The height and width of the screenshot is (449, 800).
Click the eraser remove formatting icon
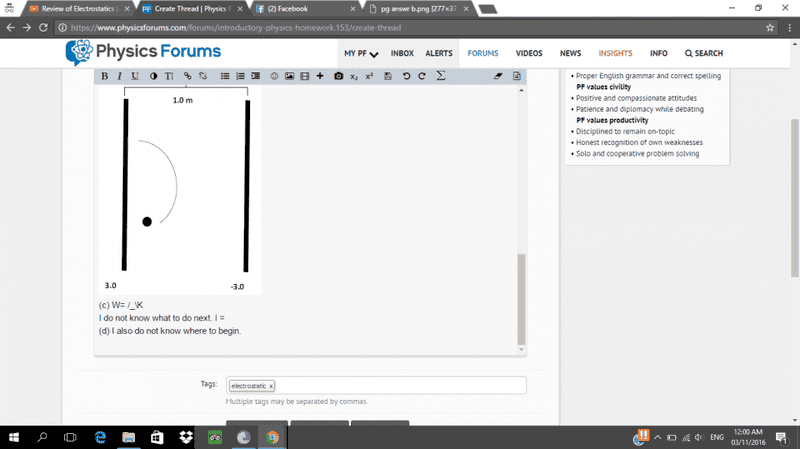[x=498, y=76]
